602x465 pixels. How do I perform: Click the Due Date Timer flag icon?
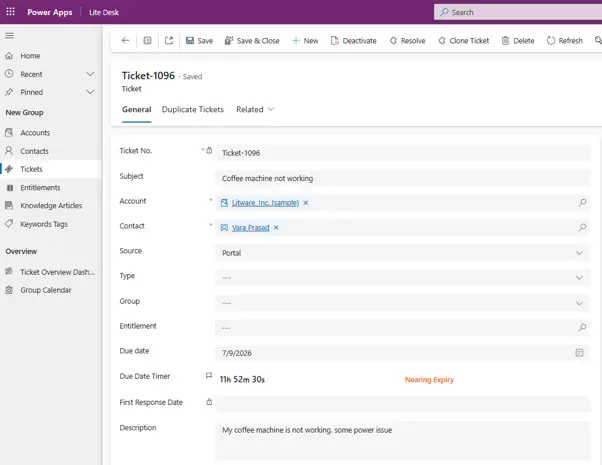click(209, 376)
